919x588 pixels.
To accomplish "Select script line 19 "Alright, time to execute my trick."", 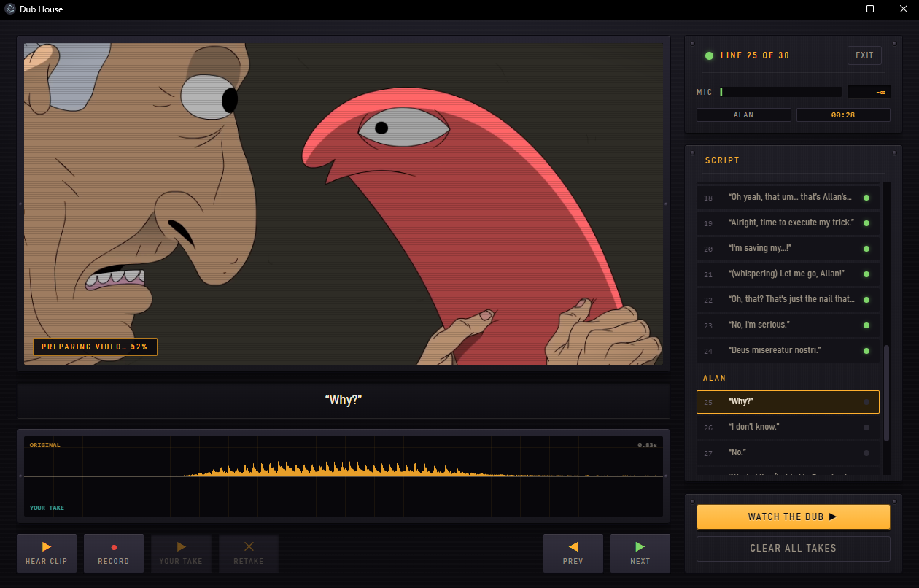I will coord(788,223).
